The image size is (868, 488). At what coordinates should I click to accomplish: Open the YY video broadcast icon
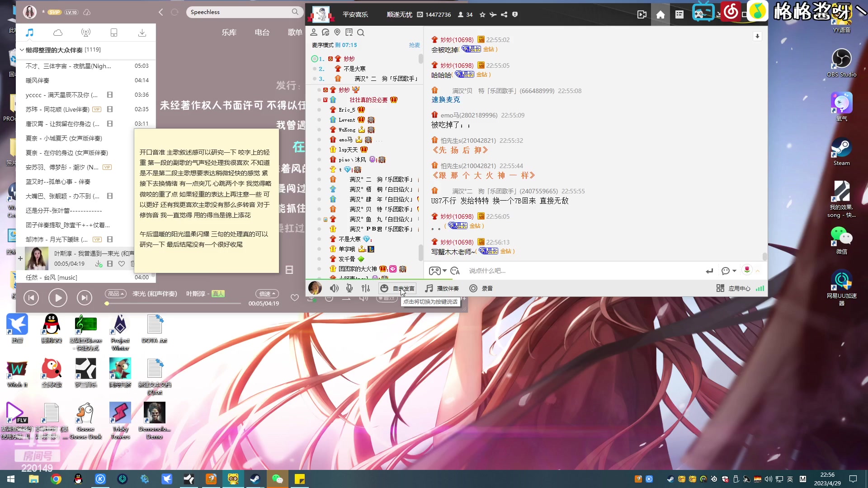642,14
